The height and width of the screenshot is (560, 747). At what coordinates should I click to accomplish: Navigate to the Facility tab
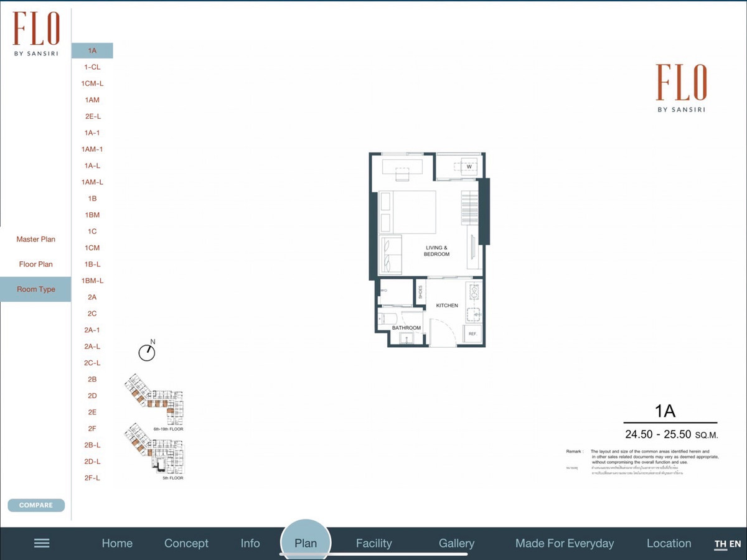[374, 543]
